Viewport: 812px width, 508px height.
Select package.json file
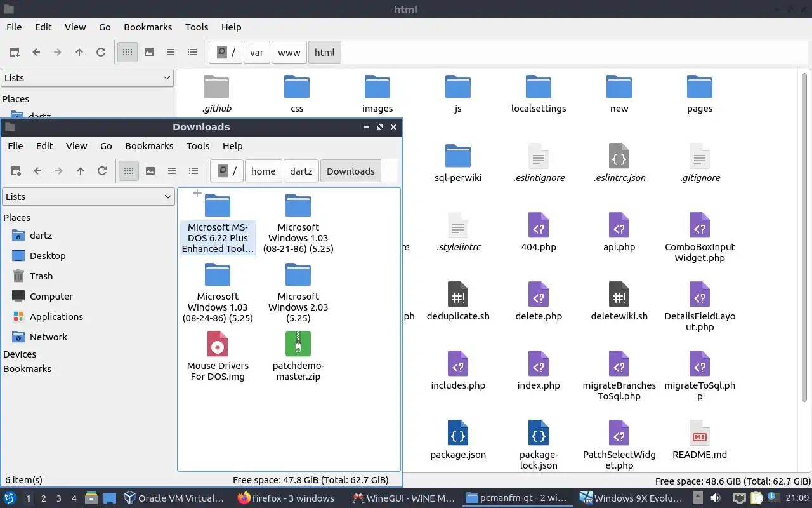(458, 439)
